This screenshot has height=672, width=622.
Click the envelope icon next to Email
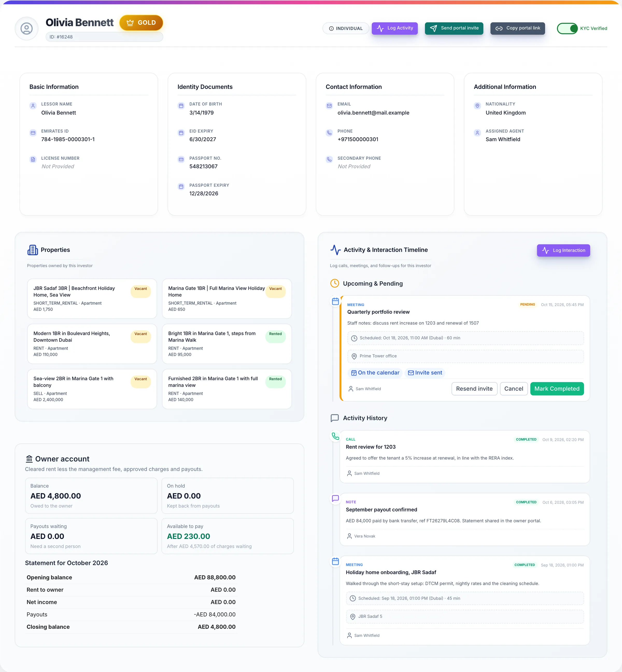[329, 106]
